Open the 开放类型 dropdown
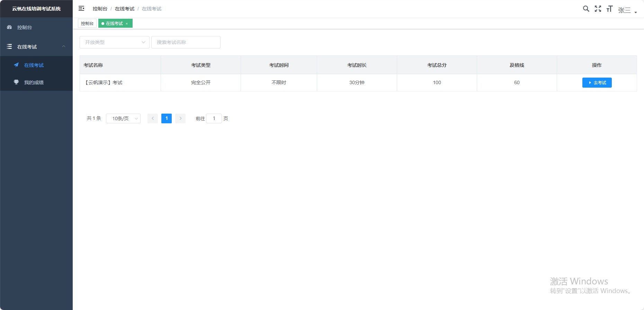Image resolution: width=644 pixels, height=310 pixels. (115, 42)
